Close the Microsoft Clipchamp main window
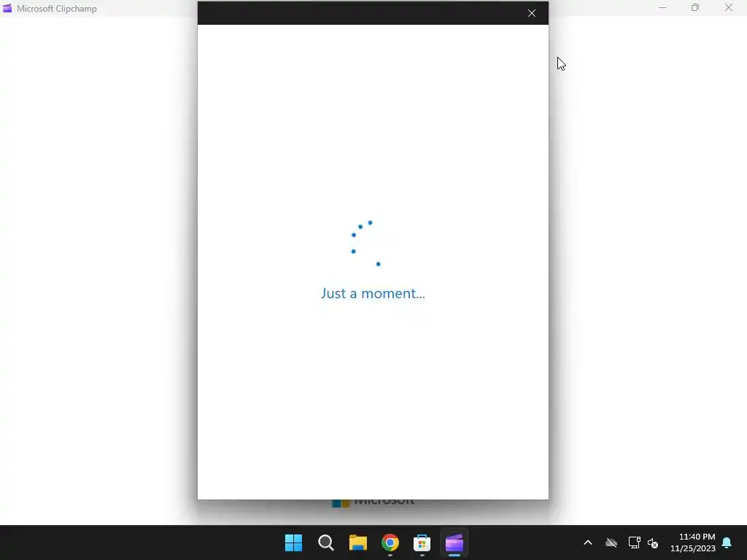 [729, 8]
